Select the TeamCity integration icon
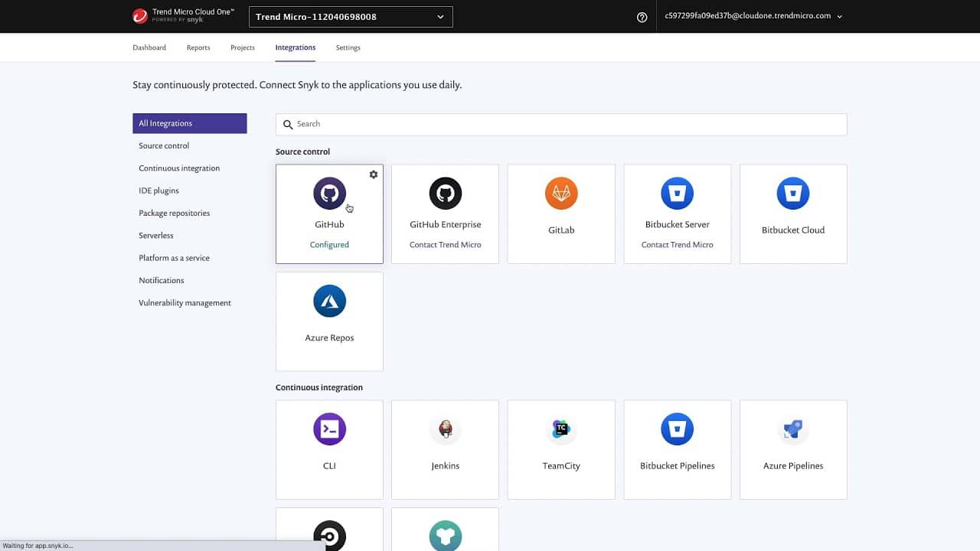 (561, 429)
